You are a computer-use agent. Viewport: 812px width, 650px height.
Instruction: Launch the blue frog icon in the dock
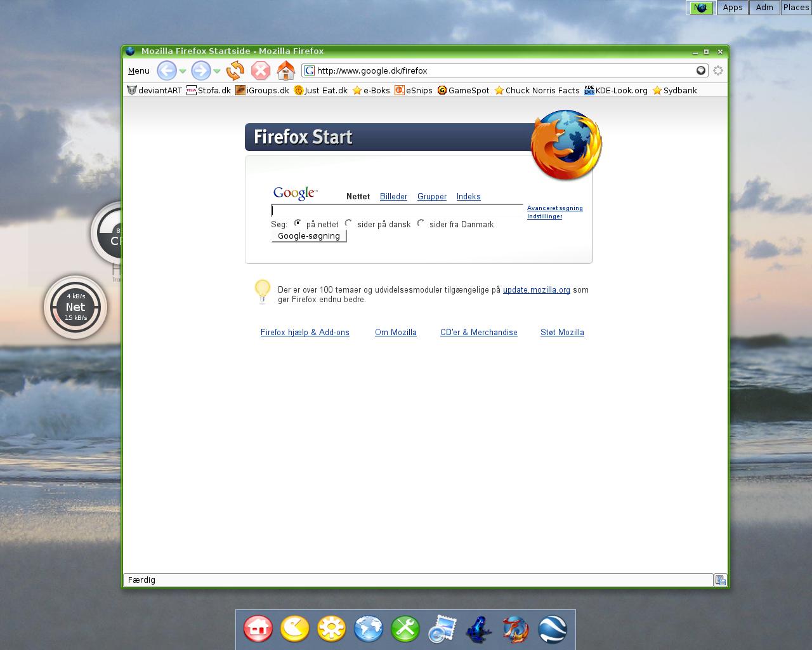479,629
